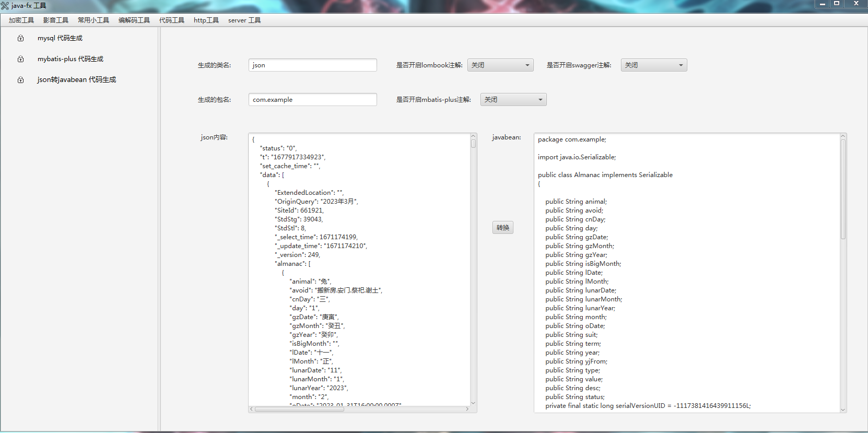
Task: Select mybatis-plus 代码生成 in sidebar
Action: coord(71,59)
